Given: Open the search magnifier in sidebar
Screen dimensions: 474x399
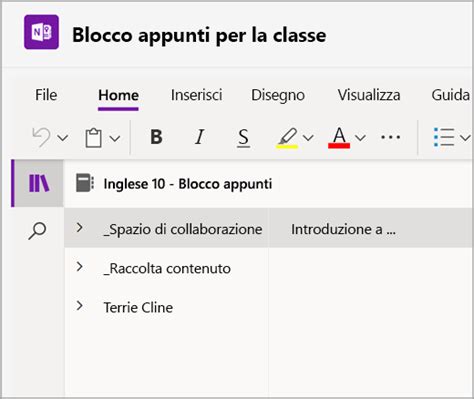Looking at the screenshot, I should point(37,231).
